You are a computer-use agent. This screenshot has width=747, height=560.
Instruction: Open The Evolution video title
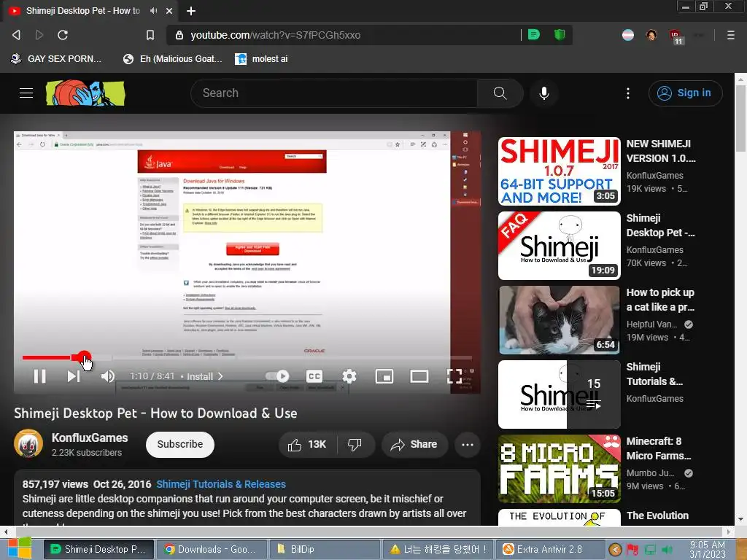(x=657, y=516)
